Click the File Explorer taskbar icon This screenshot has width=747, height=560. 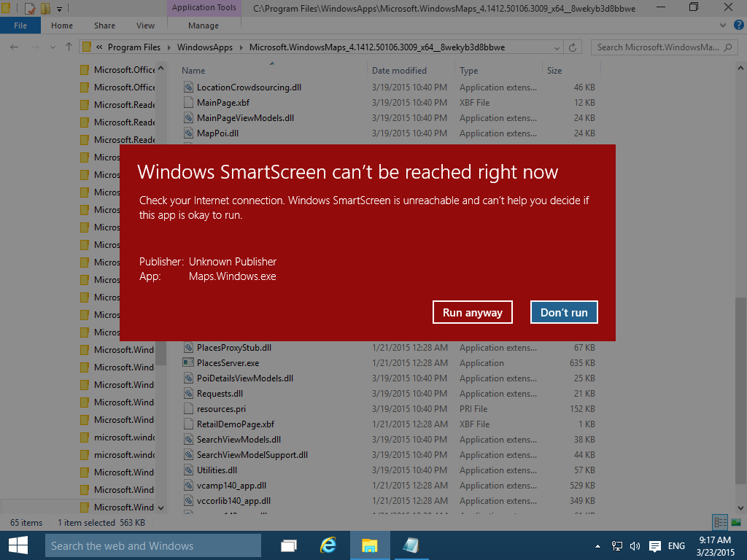click(370, 545)
